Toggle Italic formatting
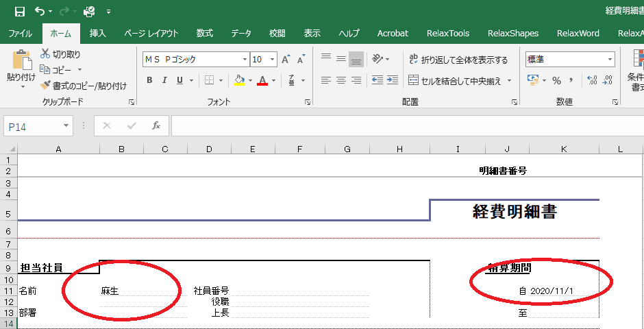The height and width of the screenshot is (329, 644). [x=164, y=80]
